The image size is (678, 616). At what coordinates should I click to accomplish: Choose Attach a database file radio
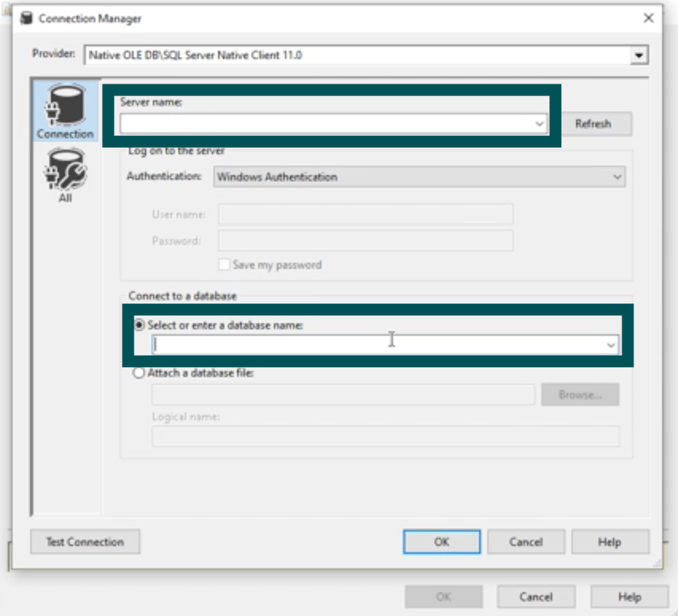coord(138,373)
